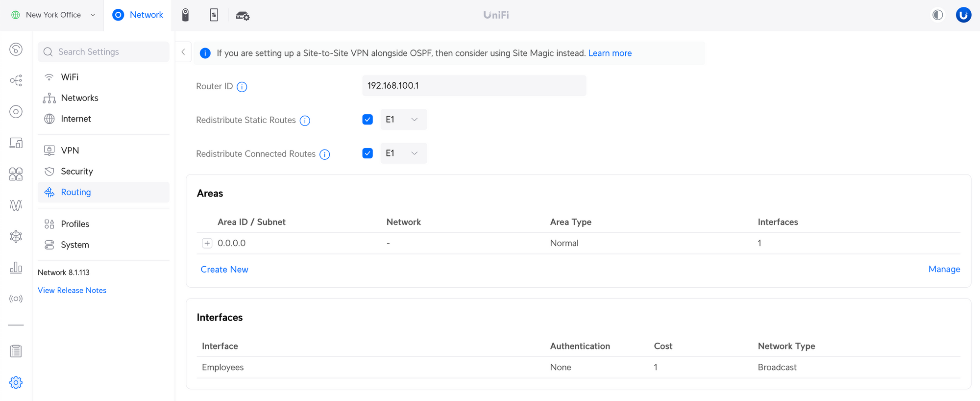Open the New York Office site selector

53,15
